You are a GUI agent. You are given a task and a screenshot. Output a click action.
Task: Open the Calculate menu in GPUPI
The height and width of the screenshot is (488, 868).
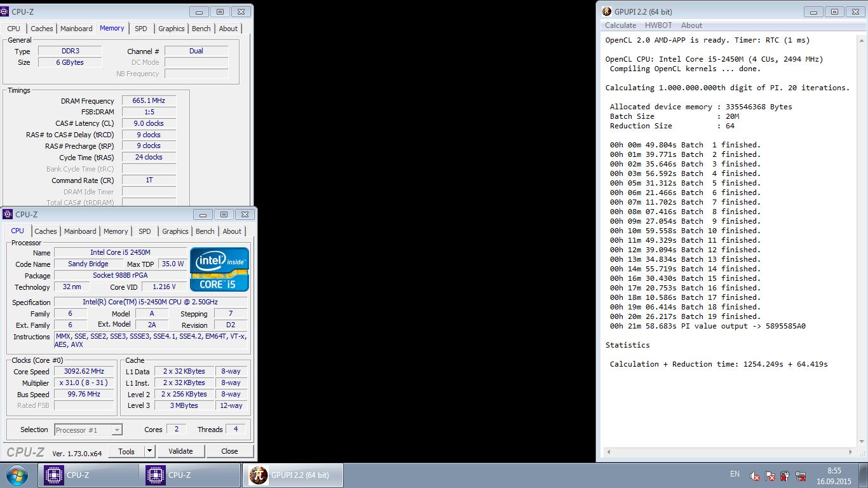(620, 25)
